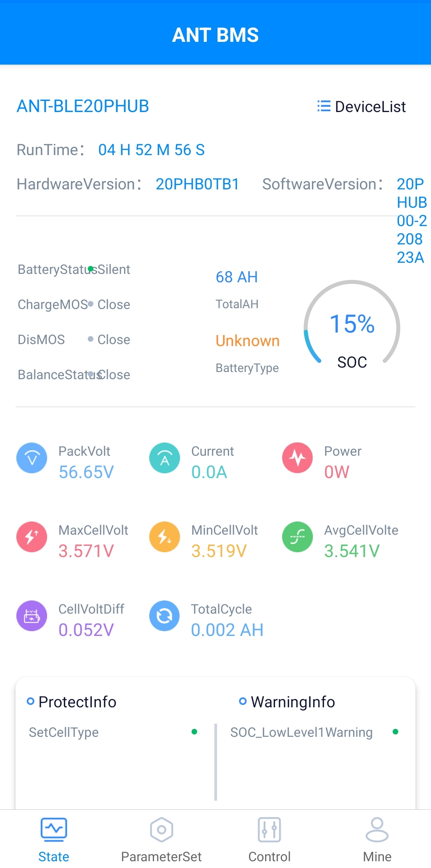Tap the SOC_LowLevel1Warning entry

click(x=301, y=732)
